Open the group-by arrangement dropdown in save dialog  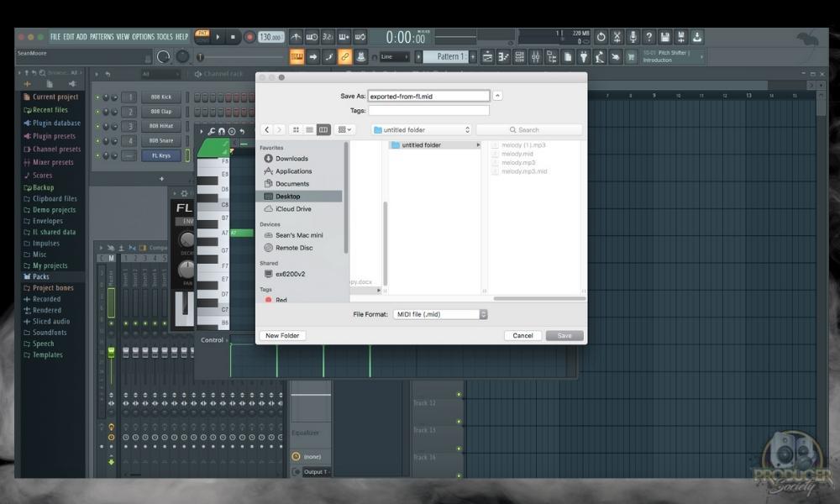345,129
